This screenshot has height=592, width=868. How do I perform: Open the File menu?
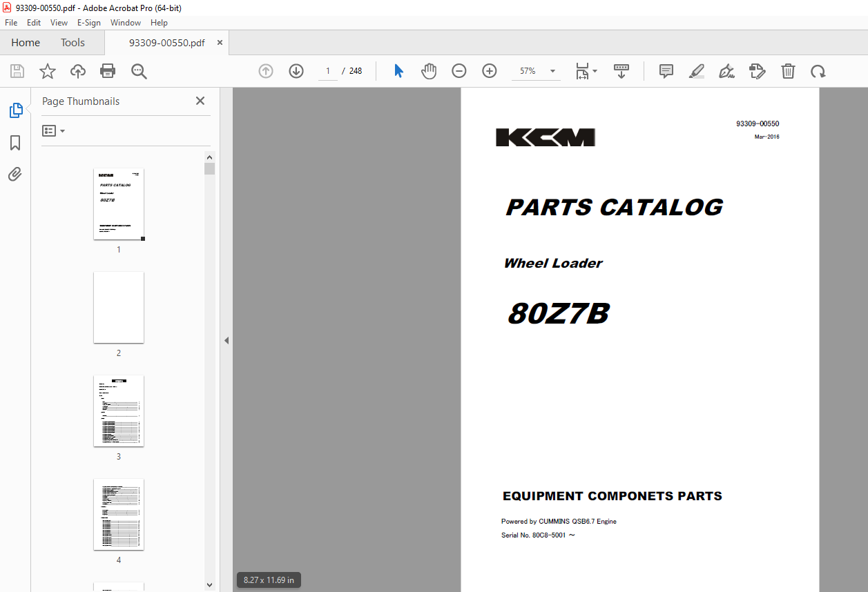coord(11,23)
